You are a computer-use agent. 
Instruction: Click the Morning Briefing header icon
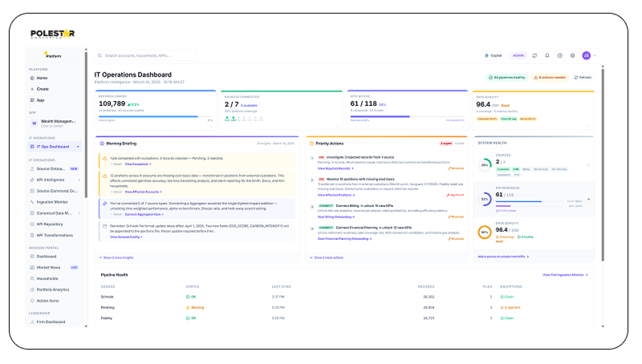[102, 143]
